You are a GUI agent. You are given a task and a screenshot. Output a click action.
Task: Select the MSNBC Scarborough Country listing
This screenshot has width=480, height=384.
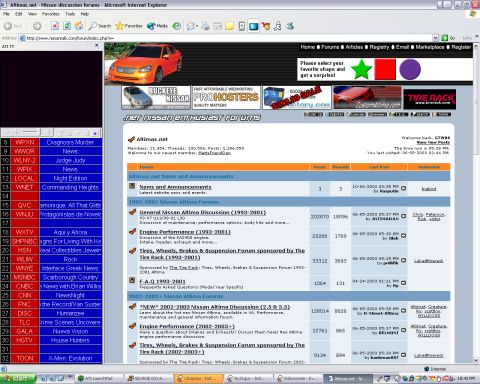pyautogui.click(x=70, y=277)
